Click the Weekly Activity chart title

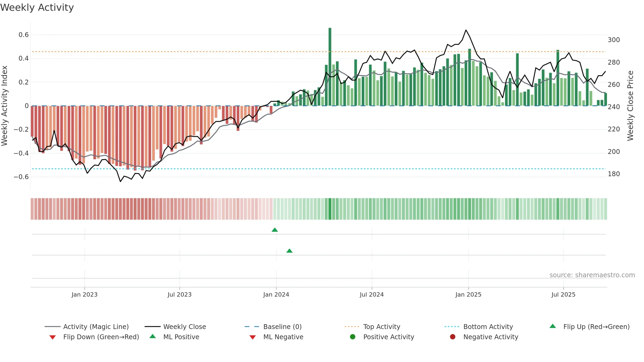[37, 8]
